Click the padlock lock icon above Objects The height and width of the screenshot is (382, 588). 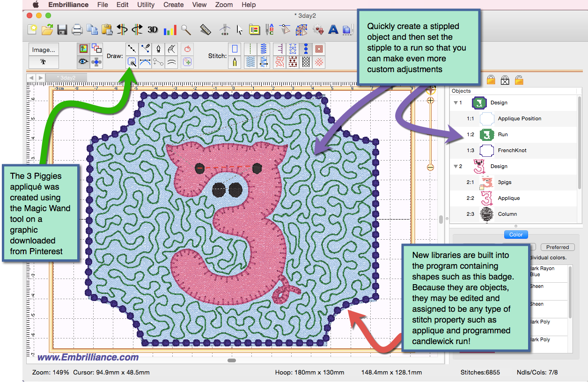click(x=491, y=80)
